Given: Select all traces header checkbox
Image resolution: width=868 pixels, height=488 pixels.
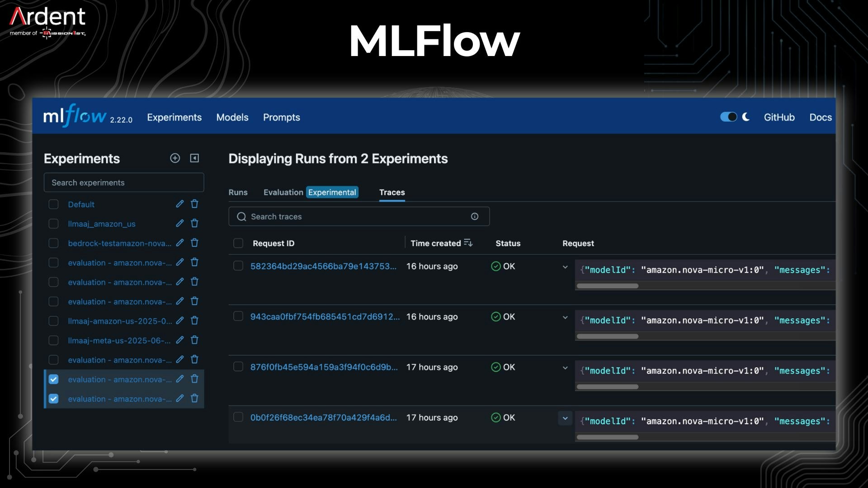Looking at the screenshot, I should (x=238, y=243).
